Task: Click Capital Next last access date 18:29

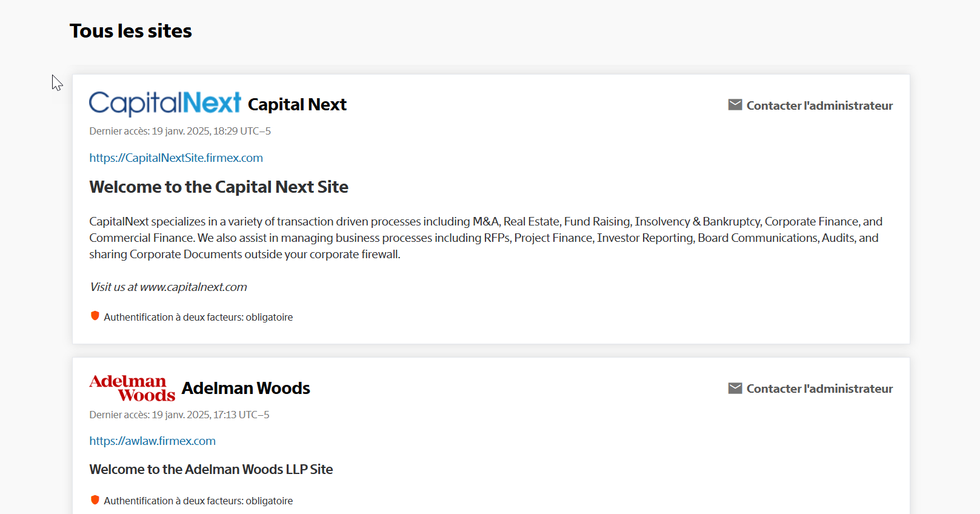Action: pyautogui.click(x=180, y=131)
